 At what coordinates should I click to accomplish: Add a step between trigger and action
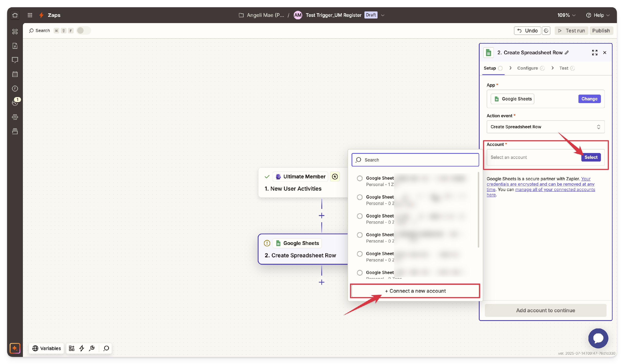[x=321, y=216]
